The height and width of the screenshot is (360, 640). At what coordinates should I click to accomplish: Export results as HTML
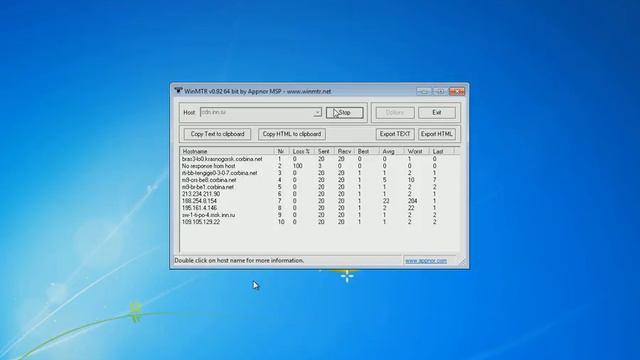437,134
